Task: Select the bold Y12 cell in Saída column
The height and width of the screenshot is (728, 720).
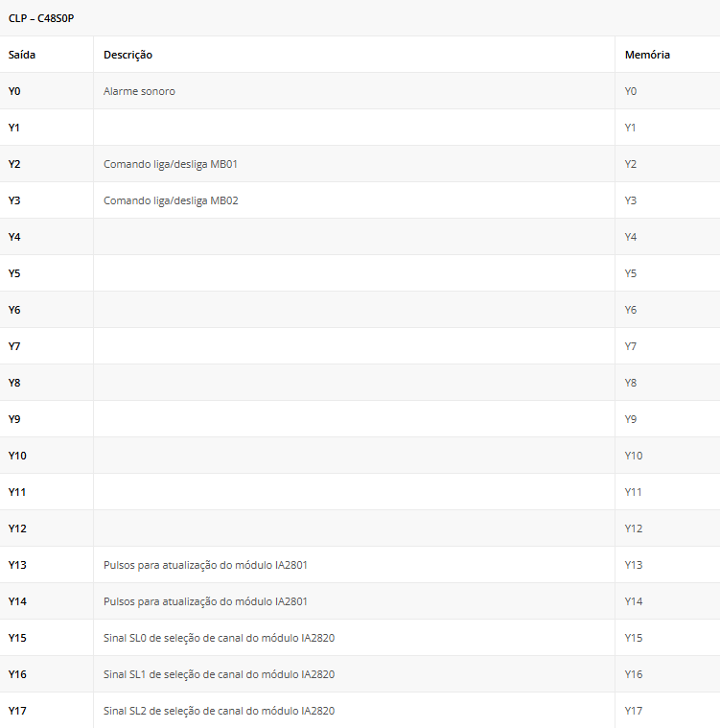Action: pyautogui.click(x=17, y=528)
